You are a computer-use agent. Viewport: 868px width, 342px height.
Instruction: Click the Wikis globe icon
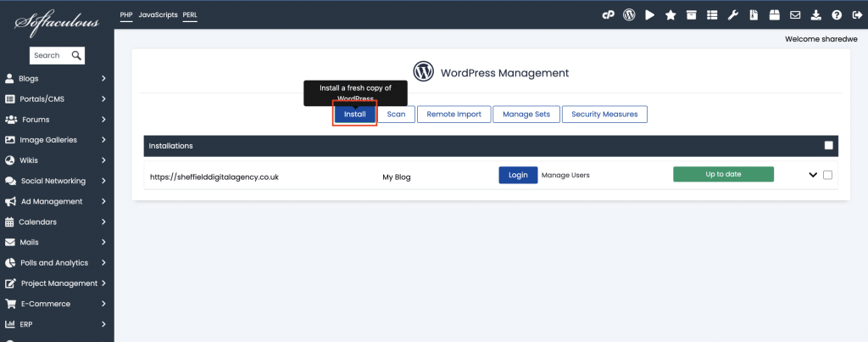(x=9, y=160)
